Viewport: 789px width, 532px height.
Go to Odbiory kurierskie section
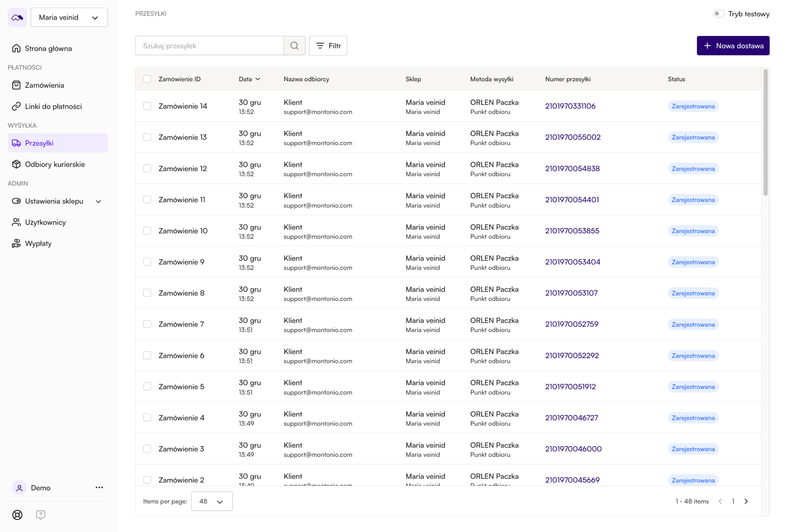55,164
